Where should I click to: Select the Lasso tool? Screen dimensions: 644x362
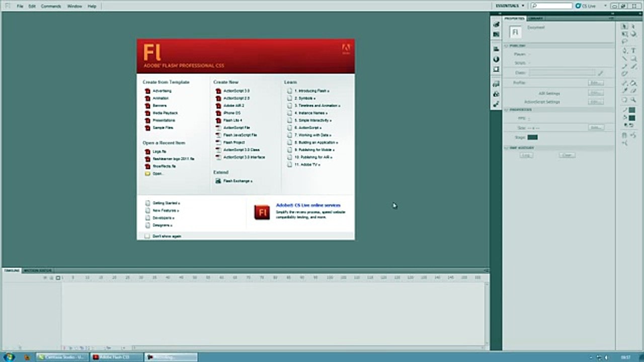click(624, 42)
